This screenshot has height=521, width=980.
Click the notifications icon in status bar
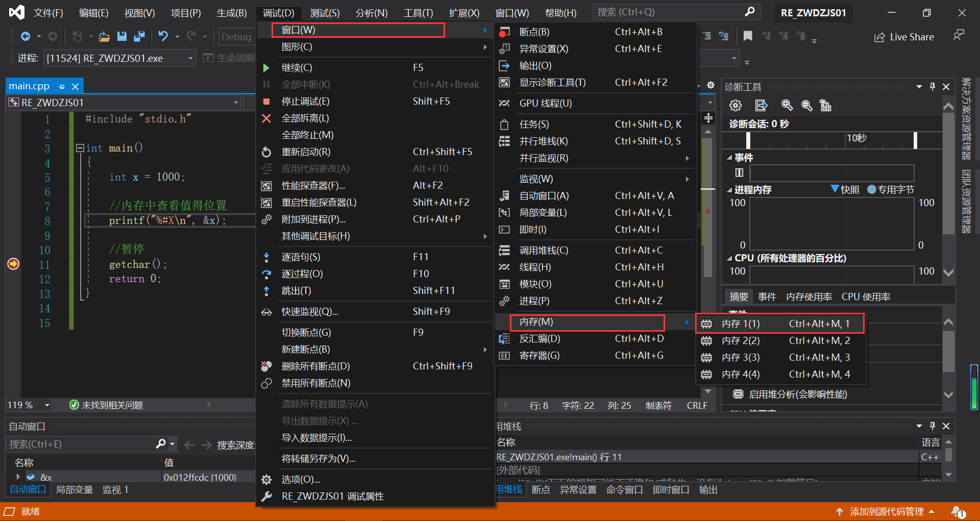click(x=958, y=511)
